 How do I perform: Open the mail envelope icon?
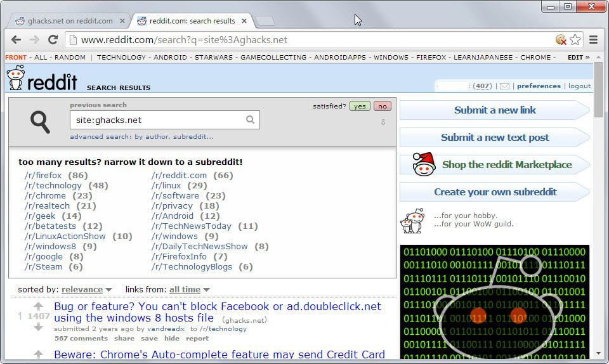(504, 86)
